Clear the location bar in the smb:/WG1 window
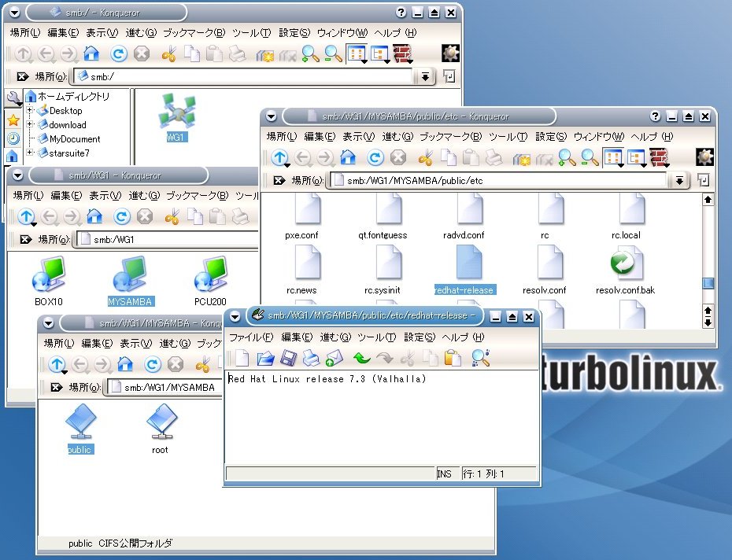This screenshot has height=560, width=732. [x=26, y=239]
